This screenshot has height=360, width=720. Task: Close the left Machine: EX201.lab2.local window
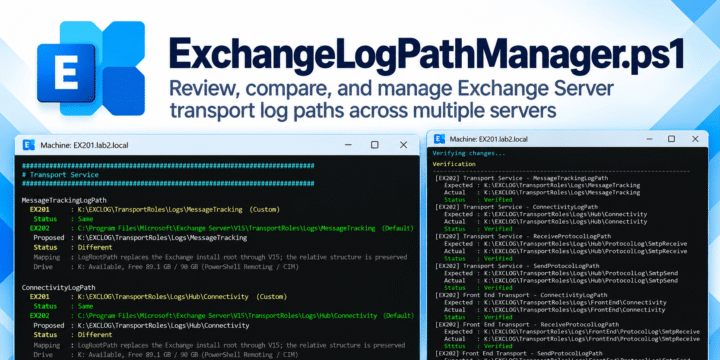tap(403, 145)
